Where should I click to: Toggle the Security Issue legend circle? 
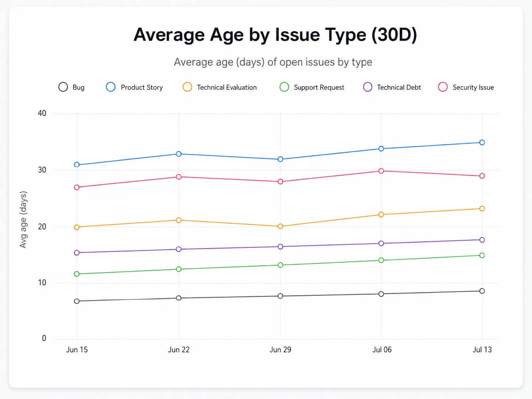tap(443, 87)
